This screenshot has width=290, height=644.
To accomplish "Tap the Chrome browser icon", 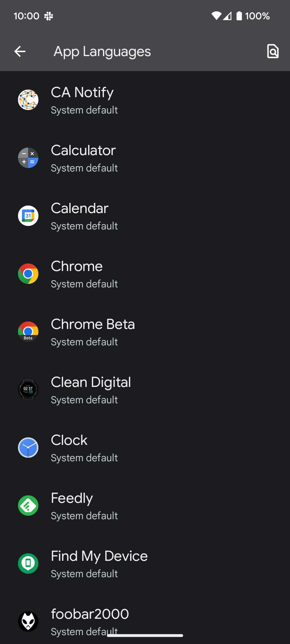I will [28, 274].
